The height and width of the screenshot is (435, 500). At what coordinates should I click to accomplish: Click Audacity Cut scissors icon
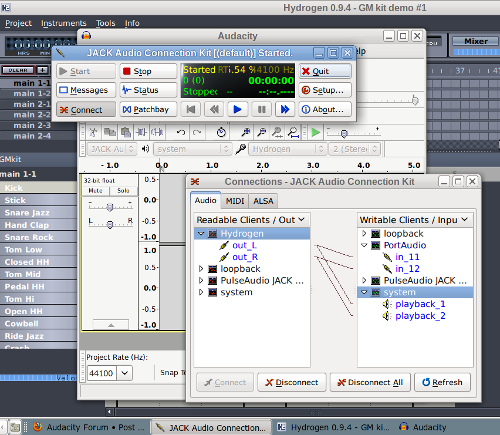point(93,133)
